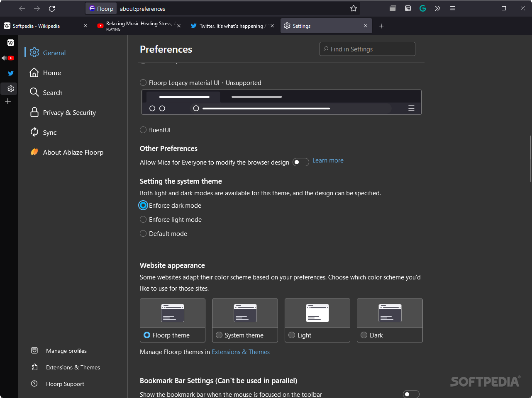This screenshot has width=532, height=398.
Task: Open the tab manager toolbar icon
Action: pos(393,8)
